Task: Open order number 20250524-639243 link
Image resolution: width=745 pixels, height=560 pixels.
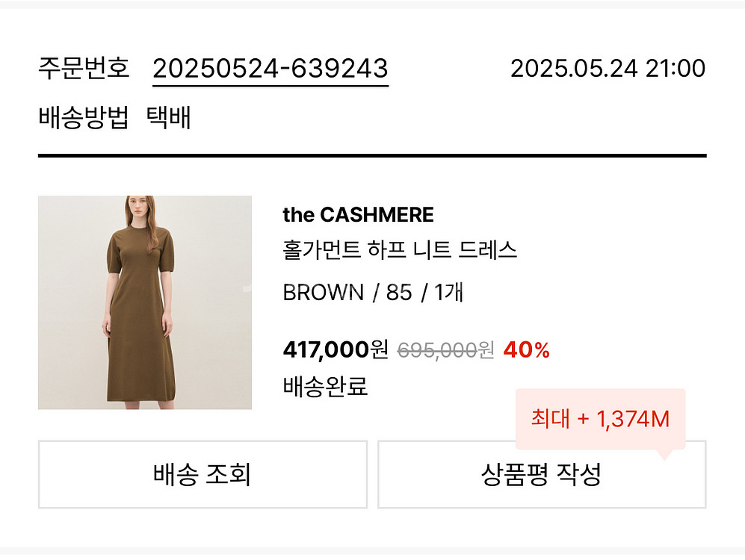Action: coord(271,69)
